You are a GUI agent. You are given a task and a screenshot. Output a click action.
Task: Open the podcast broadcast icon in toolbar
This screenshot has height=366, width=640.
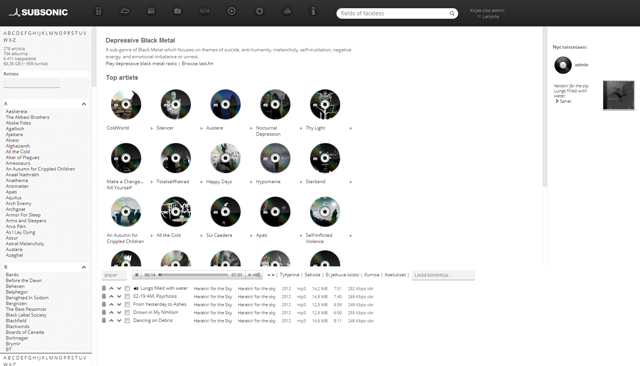coord(204,11)
